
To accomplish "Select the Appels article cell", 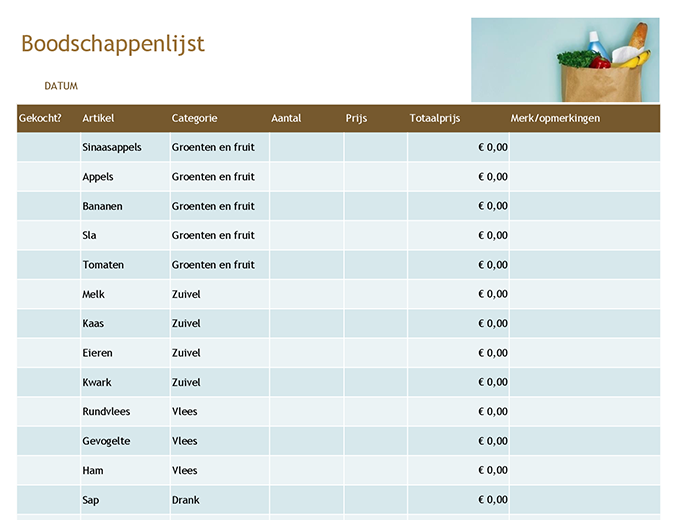I will pyautogui.click(x=98, y=177).
